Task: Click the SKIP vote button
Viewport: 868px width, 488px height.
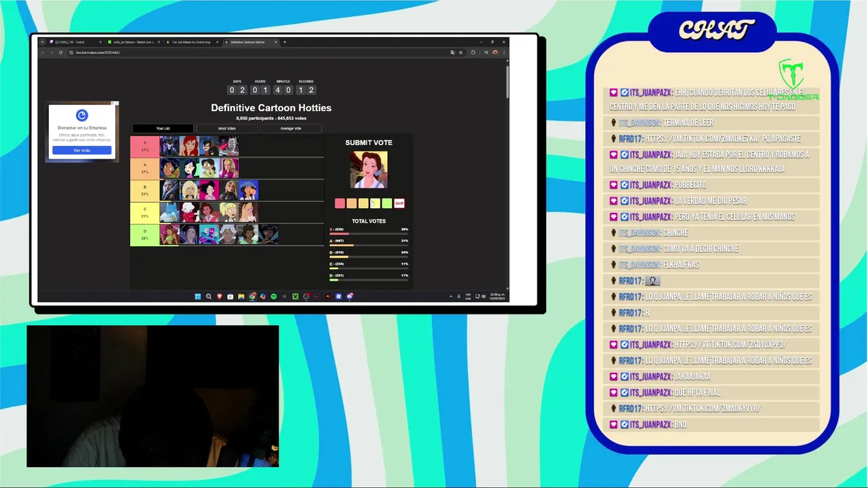Action: tap(399, 203)
